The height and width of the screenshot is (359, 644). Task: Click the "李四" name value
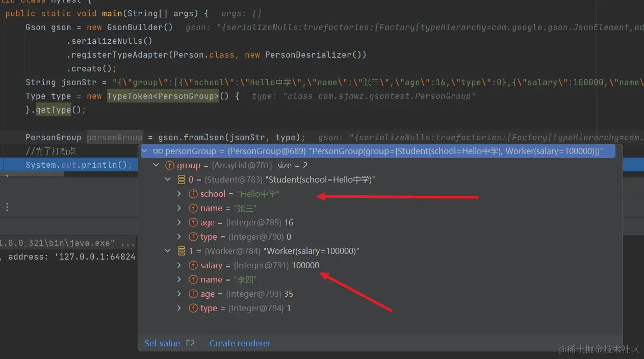(x=245, y=279)
